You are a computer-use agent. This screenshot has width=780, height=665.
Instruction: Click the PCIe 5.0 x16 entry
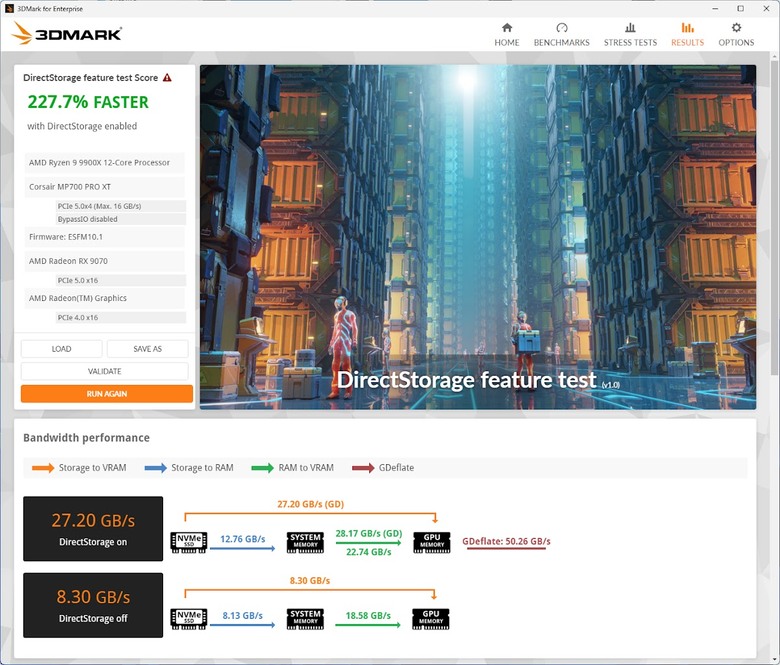[x=121, y=280]
